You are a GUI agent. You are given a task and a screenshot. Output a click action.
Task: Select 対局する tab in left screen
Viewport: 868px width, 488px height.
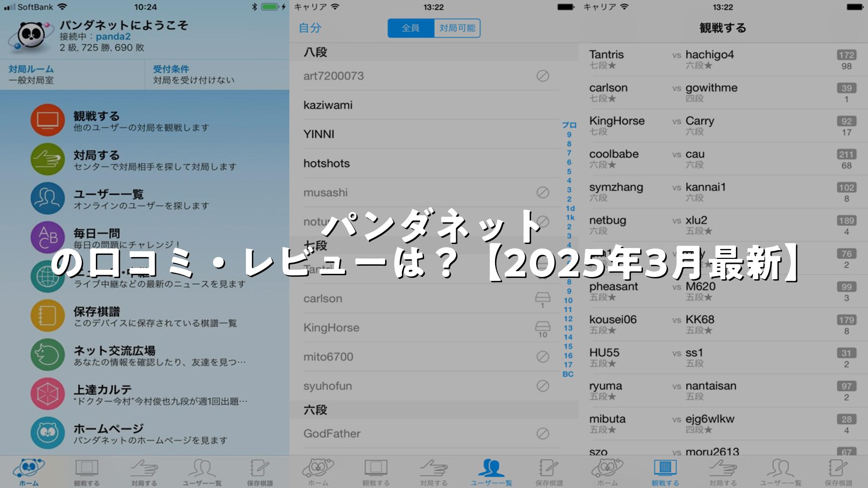(144, 472)
